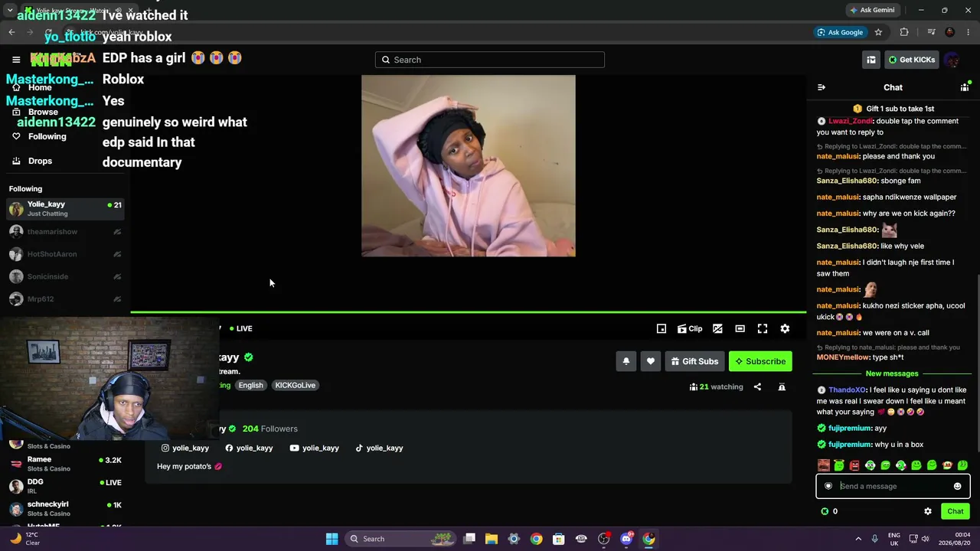Open the Windows Start menu
This screenshot has height=551, width=980.
point(332,539)
